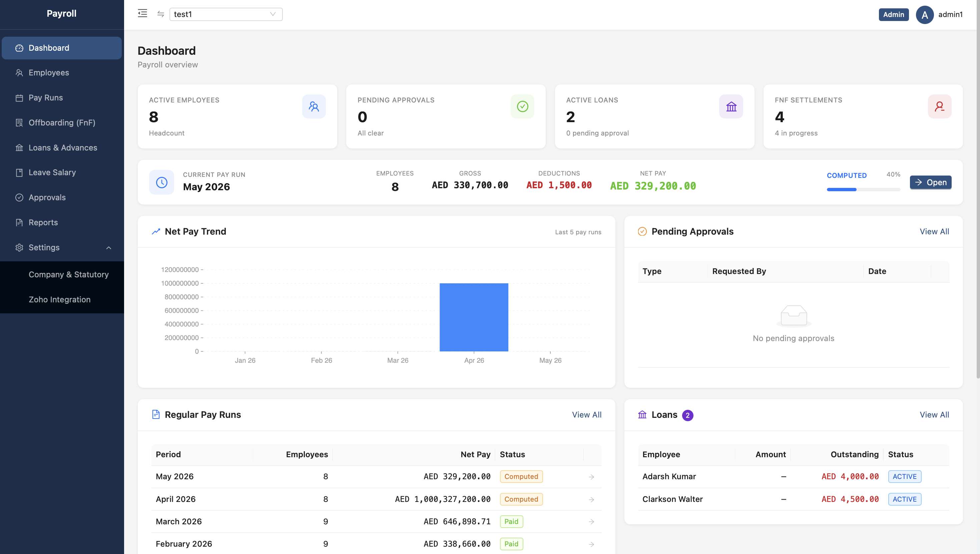This screenshot has width=980, height=554.
Task: Click the Active Employees card icon
Action: tap(314, 106)
